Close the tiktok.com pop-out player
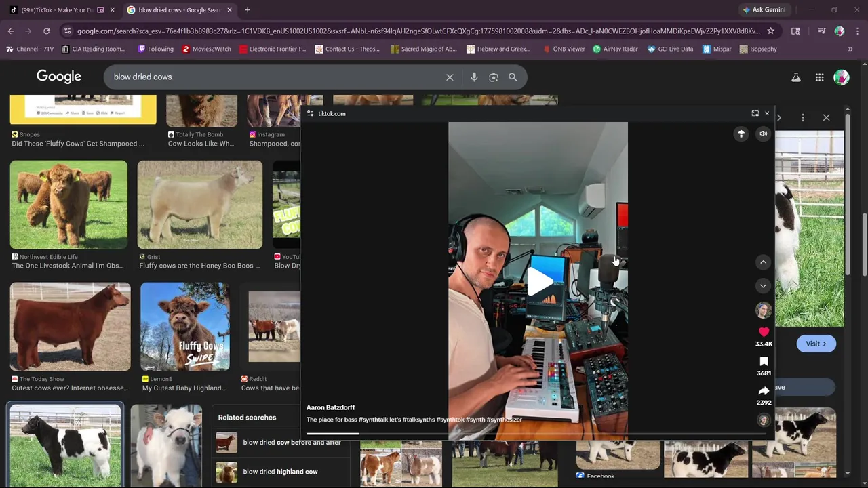This screenshot has width=868, height=488. pyautogui.click(x=767, y=113)
